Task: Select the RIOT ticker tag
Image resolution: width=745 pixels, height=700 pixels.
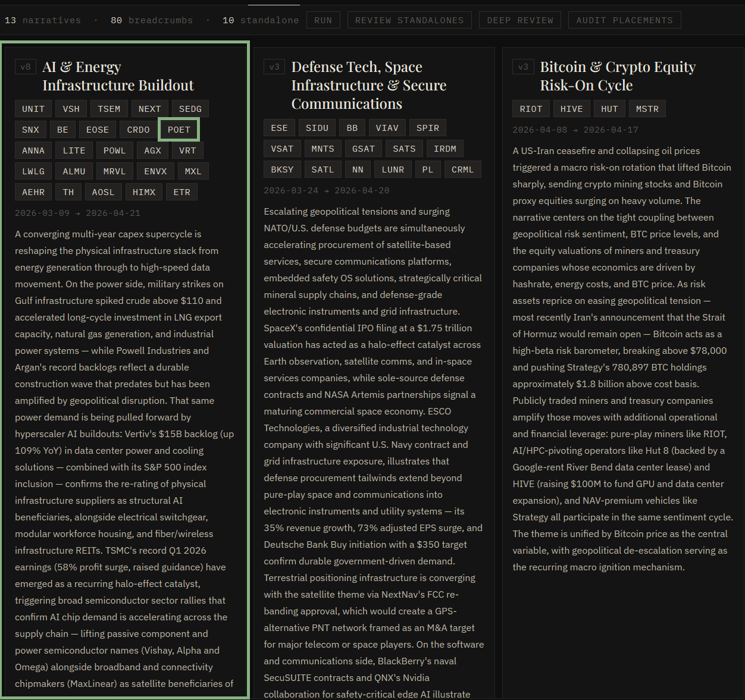Action: pyautogui.click(x=531, y=109)
